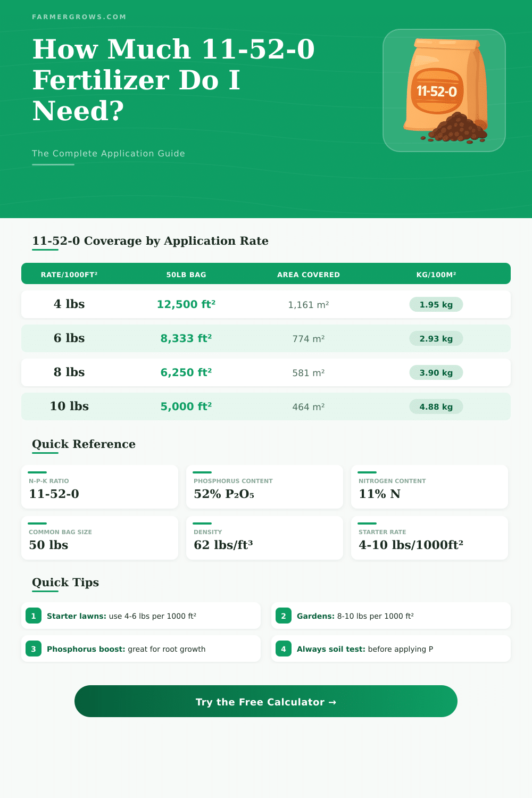Viewport: 532px width, 798px height.
Task: Select the 1.95 kg pill badge
Action: [436, 304]
